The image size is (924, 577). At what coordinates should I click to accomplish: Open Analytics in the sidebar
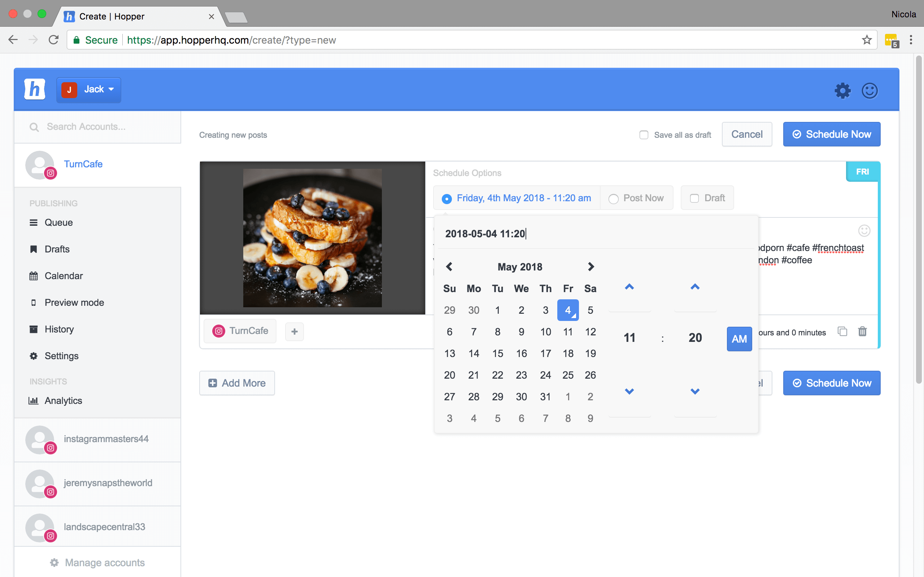click(63, 400)
